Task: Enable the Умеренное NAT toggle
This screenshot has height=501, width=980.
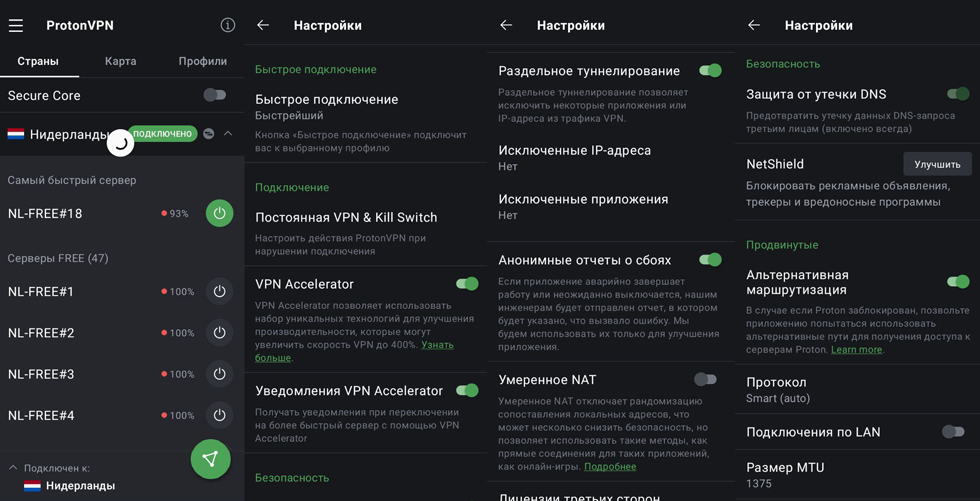Action: coord(705,380)
